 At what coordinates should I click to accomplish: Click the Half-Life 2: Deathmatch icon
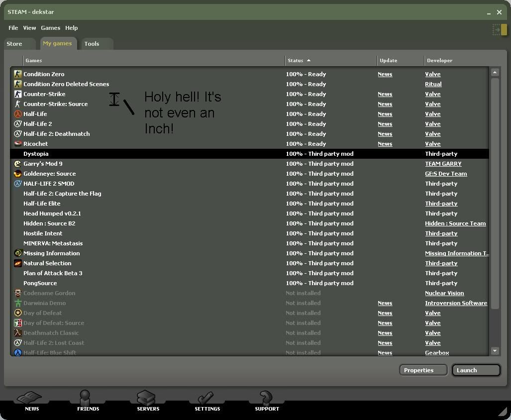pos(17,134)
